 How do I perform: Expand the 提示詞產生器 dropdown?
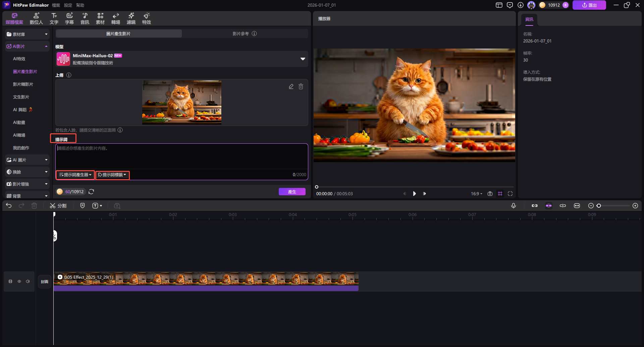[x=75, y=175]
